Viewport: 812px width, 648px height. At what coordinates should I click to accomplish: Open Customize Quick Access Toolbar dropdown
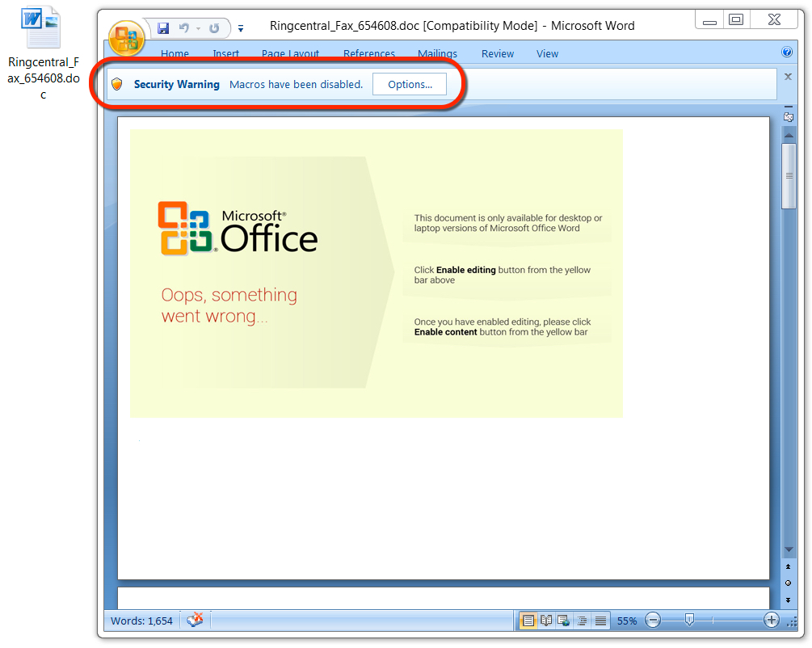click(x=240, y=28)
